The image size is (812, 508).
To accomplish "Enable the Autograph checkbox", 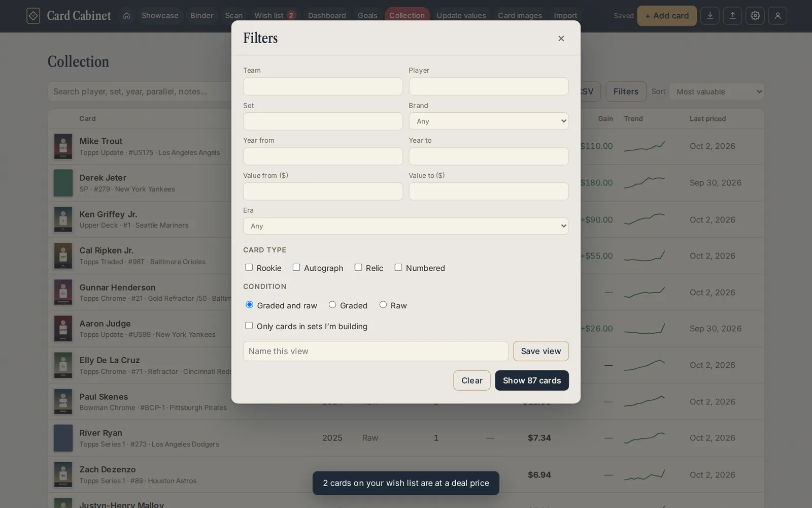I will coord(296,267).
